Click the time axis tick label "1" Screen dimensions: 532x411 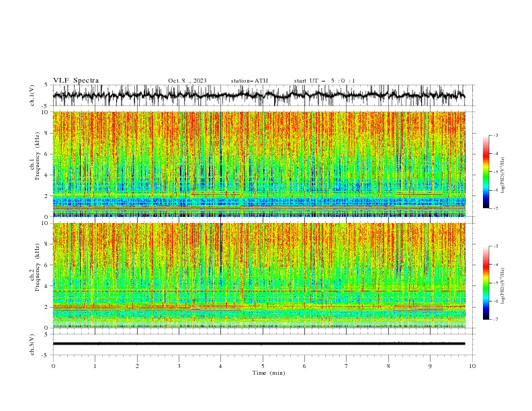(x=95, y=366)
